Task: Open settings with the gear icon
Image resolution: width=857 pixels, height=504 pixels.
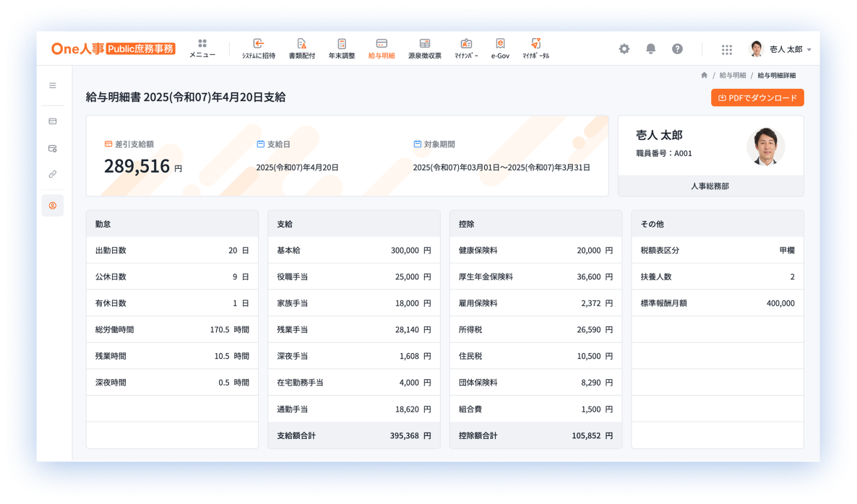Action: [x=624, y=48]
